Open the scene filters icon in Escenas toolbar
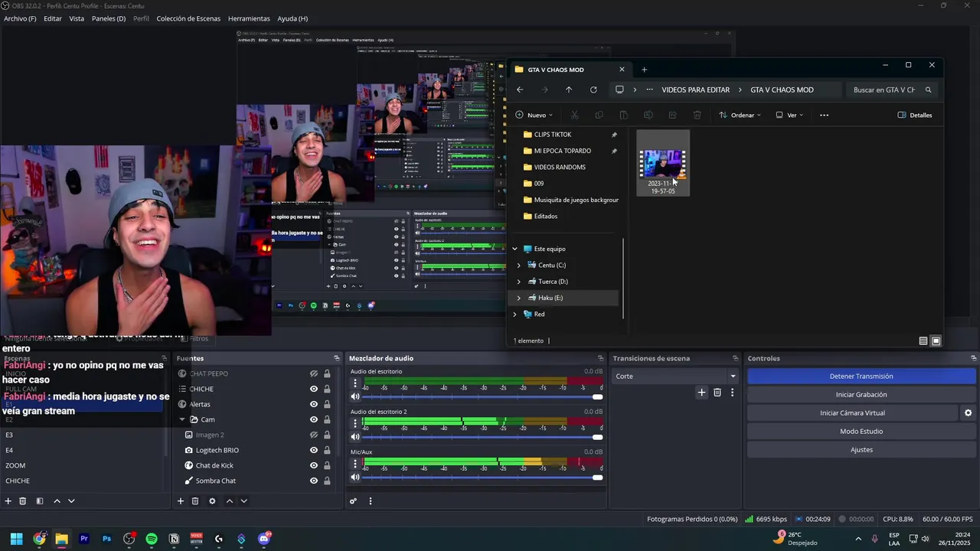This screenshot has height=551, width=980. pos(40,501)
